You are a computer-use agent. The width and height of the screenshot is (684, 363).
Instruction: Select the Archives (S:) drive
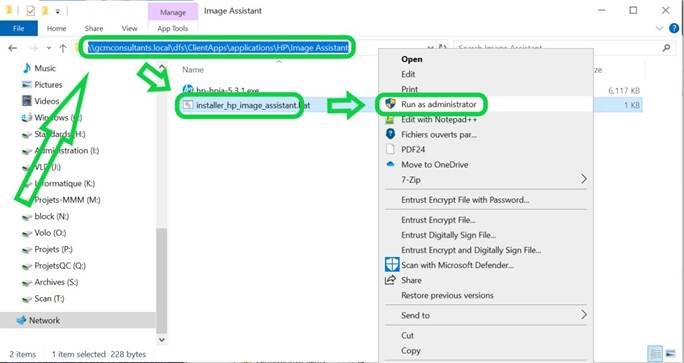pos(56,282)
